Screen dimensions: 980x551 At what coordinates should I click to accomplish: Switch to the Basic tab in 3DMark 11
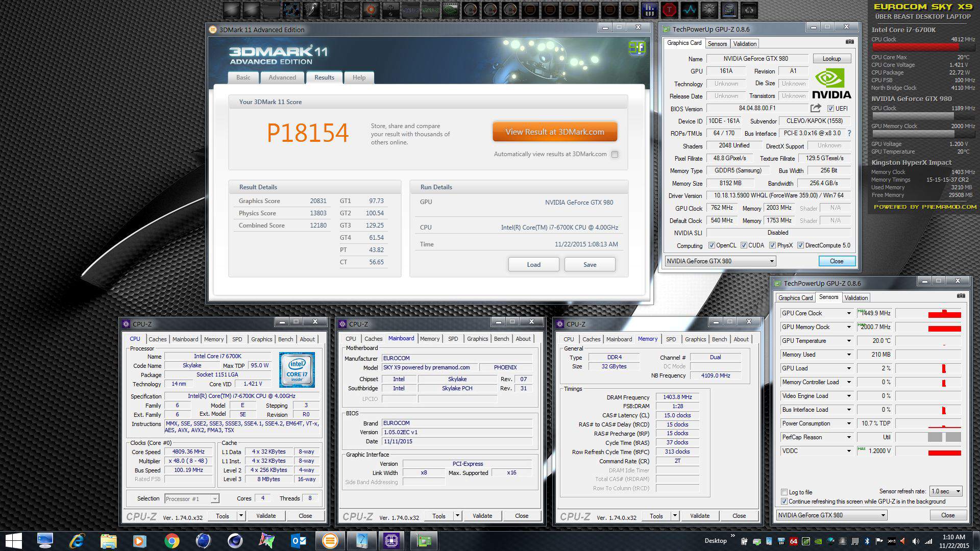click(243, 78)
